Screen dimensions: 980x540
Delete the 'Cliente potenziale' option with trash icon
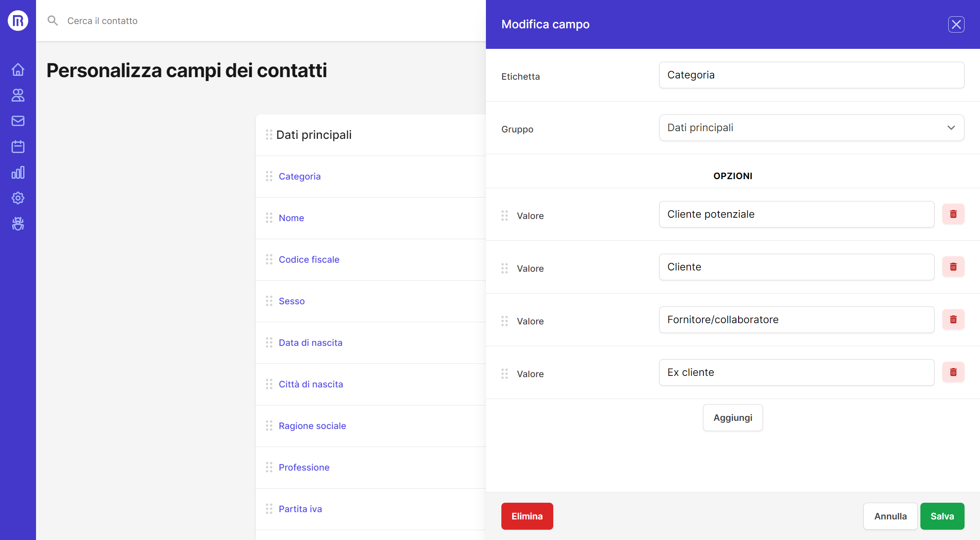click(x=953, y=214)
